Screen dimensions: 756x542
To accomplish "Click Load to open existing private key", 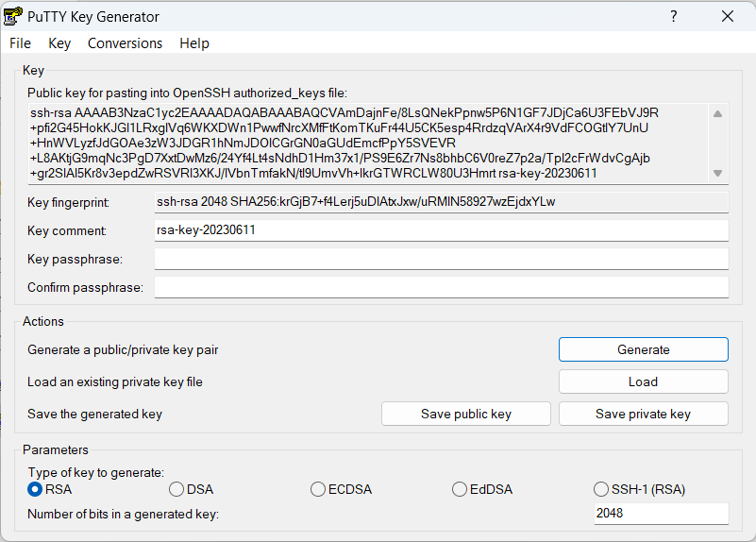I will click(x=643, y=381).
